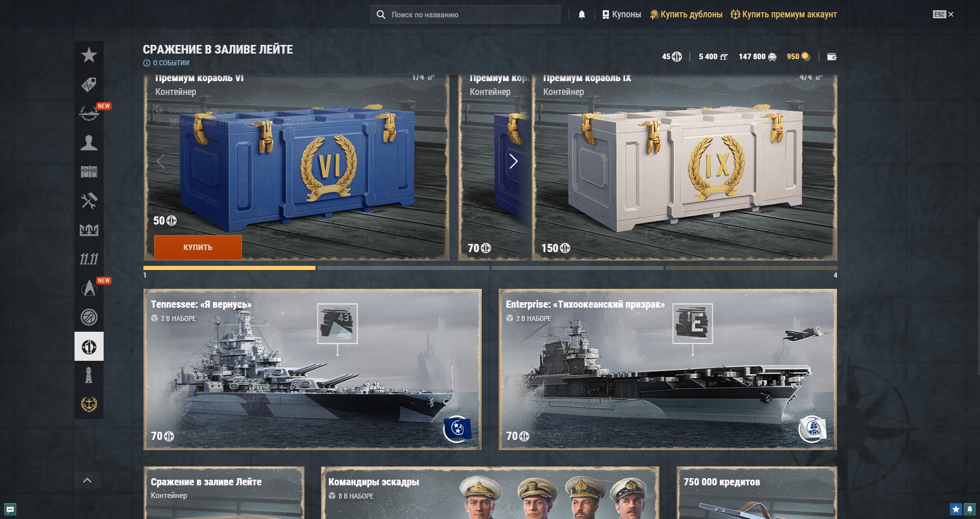The width and height of the screenshot is (980, 519).
Task: Open Купить премиум аккаунт link
Action: click(x=783, y=14)
